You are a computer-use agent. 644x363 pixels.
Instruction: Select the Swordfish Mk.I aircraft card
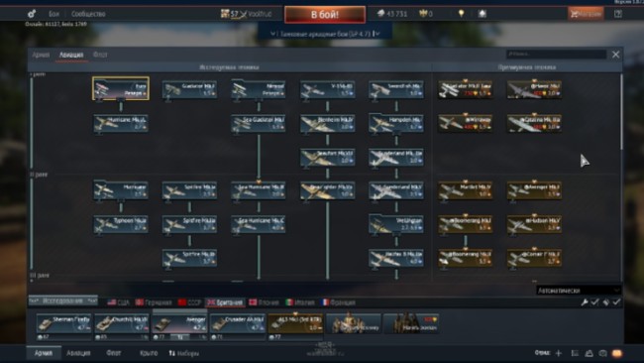pyautogui.click(x=396, y=89)
